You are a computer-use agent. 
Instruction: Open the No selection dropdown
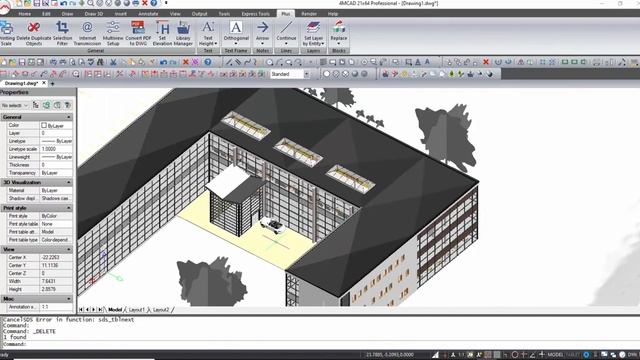15,105
